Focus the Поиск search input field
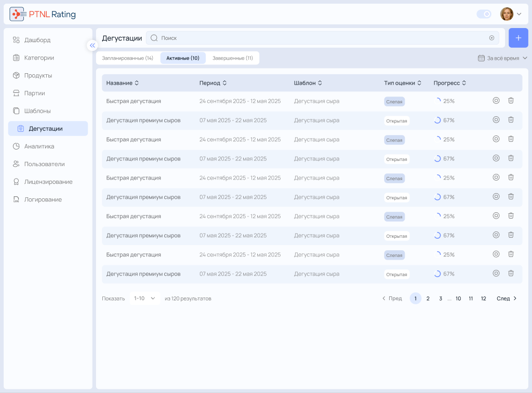The image size is (532, 393). coord(322,38)
